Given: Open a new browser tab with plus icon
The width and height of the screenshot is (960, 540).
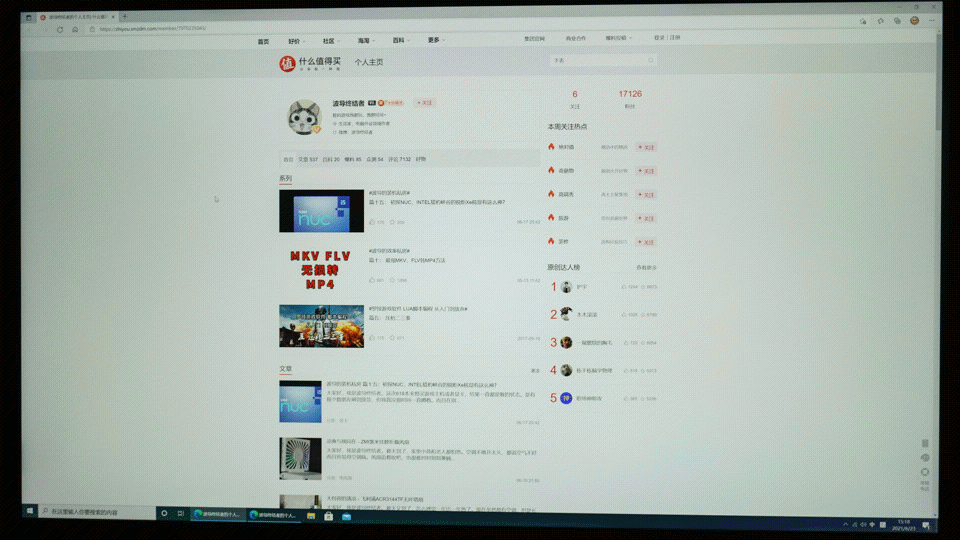Looking at the screenshot, I should pyautogui.click(x=124, y=17).
